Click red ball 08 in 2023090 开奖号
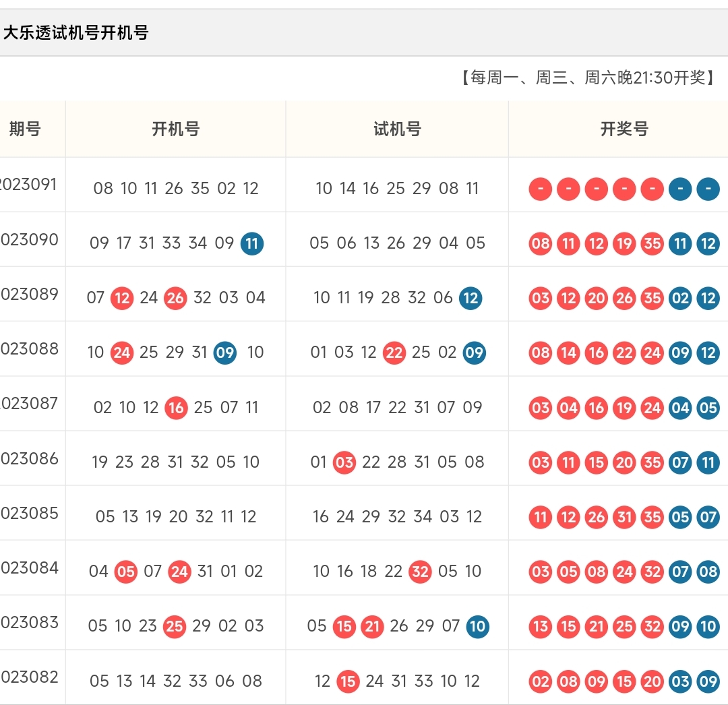 point(541,244)
